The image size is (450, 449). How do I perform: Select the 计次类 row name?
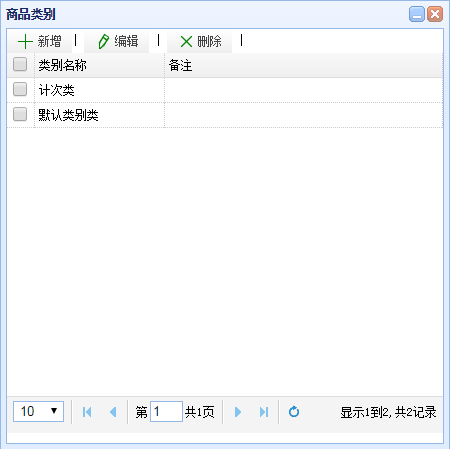[x=56, y=90]
